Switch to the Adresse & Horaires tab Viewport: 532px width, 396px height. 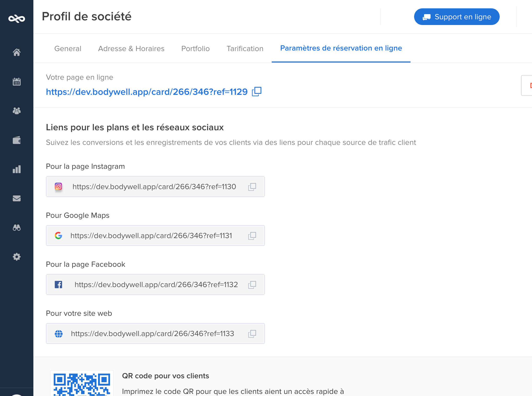[131, 48]
